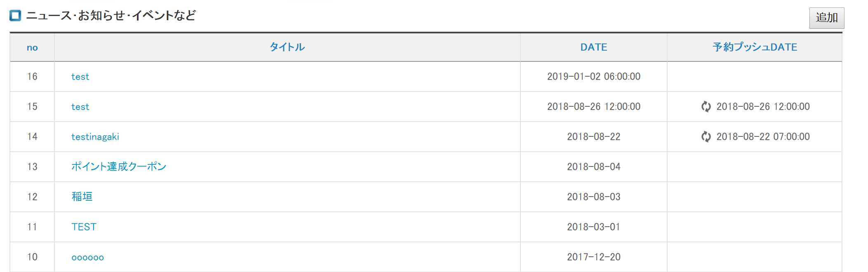The width and height of the screenshot is (868, 272).
Task: Click the ニュース·お知らせ·イベントなど heading
Action: click(x=111, y=16)
